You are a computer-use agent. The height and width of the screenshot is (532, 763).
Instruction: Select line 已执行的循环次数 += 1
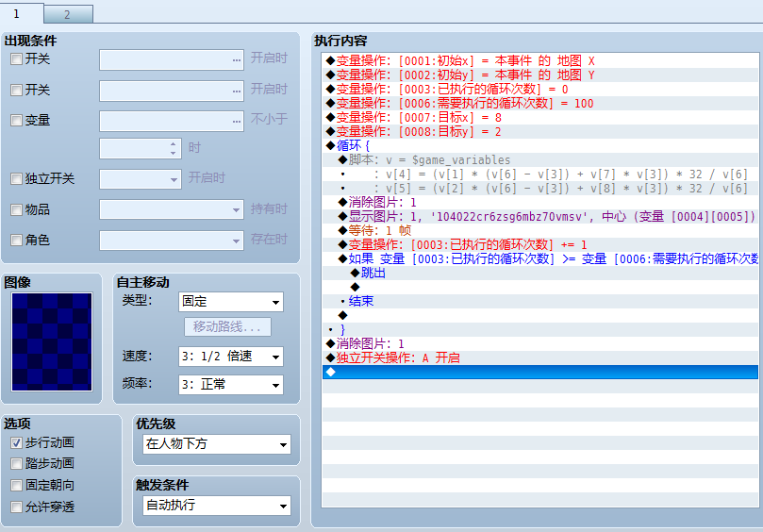click(x=540, y=244)
